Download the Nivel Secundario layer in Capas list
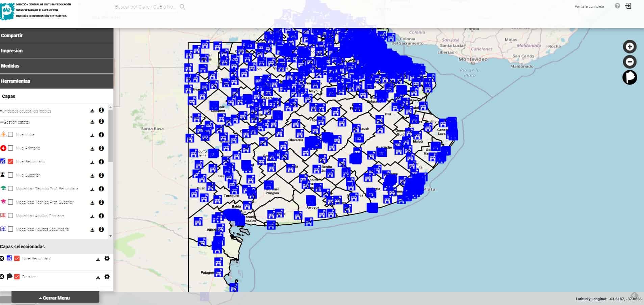This screenshot has width=644, height=305. tap(92, 162)
